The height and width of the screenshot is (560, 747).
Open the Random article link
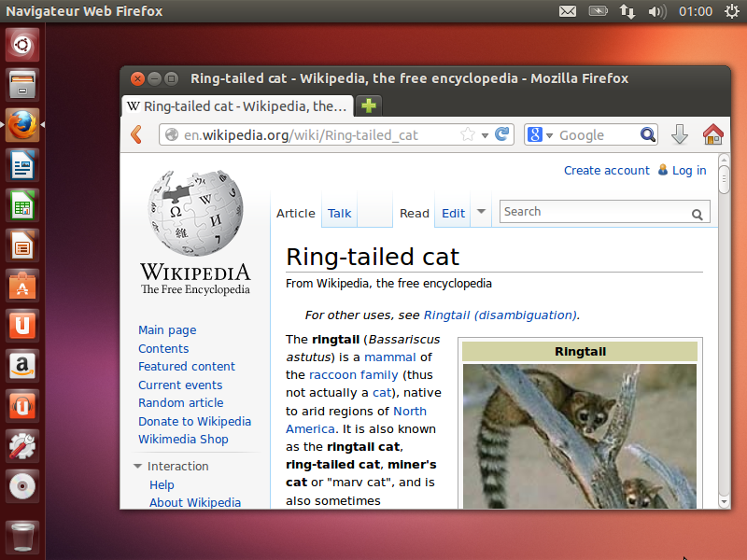pos(180,403)
